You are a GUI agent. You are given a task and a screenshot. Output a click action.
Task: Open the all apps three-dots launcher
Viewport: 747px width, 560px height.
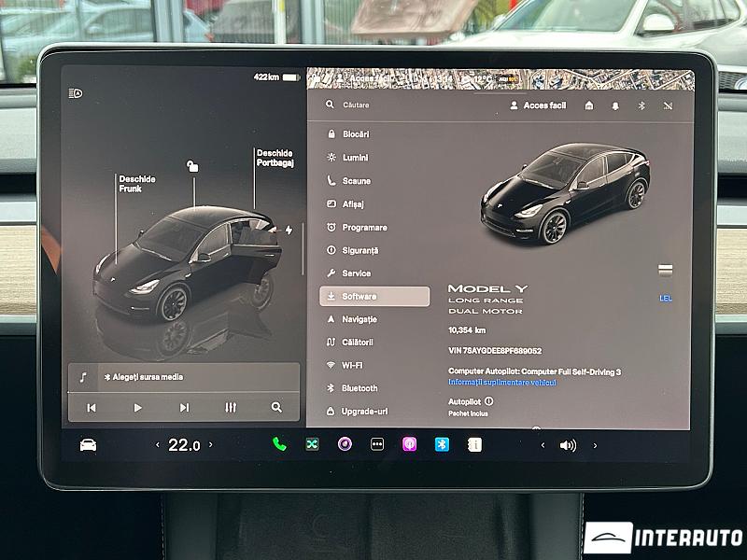tap(377, 445)
